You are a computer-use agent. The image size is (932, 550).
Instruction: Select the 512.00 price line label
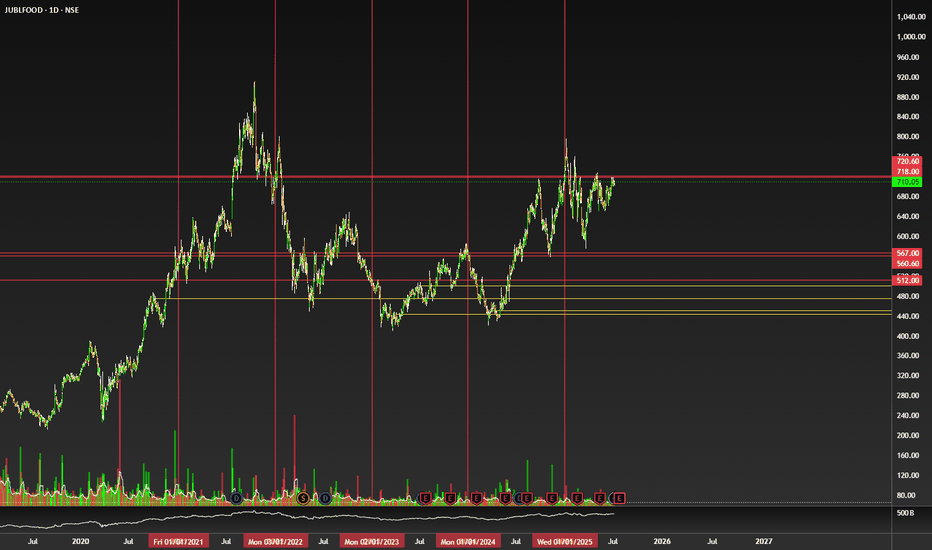908,280
